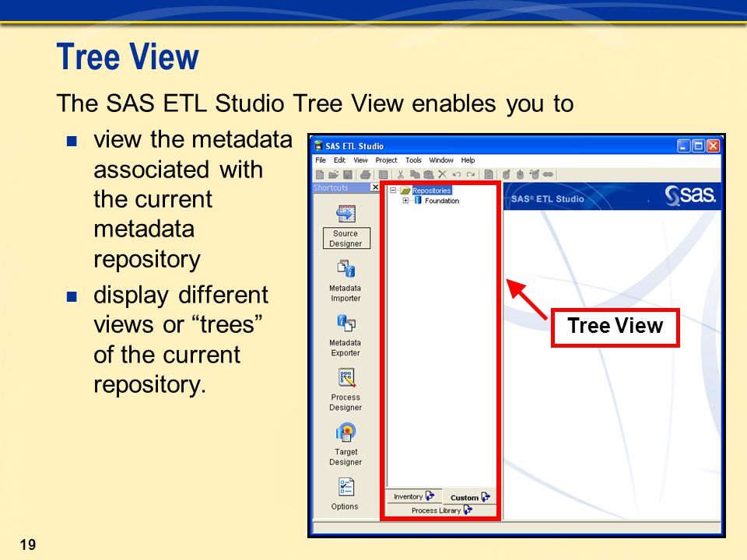The image size is (747, 560).
Task: Switch to the Inventory tab
Action: click(413, 496)
